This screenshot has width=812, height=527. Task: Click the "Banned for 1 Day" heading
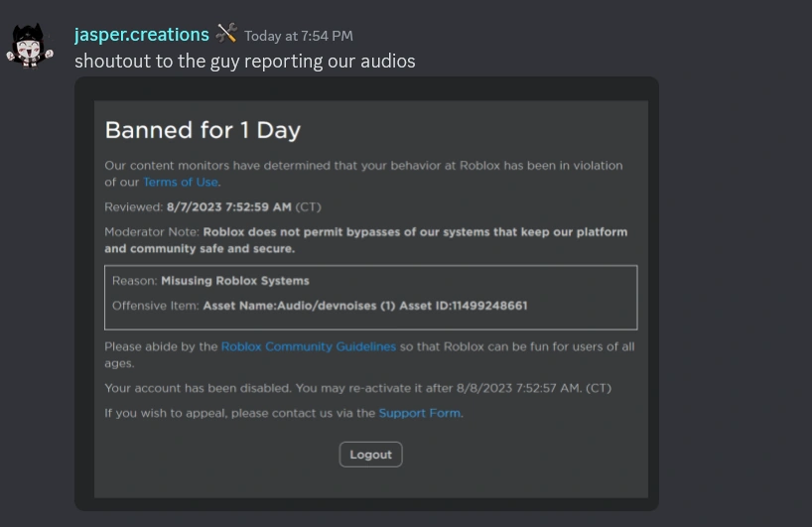coord(203,130)
